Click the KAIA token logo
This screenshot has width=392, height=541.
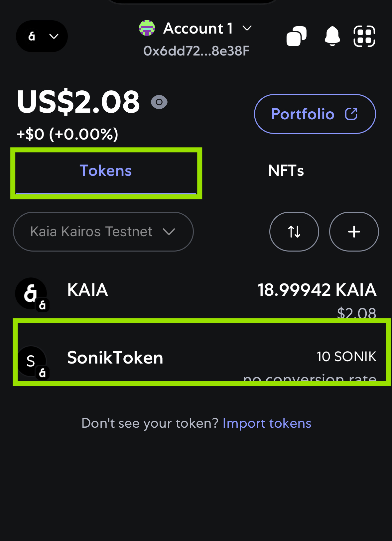(x=32, y=294)
